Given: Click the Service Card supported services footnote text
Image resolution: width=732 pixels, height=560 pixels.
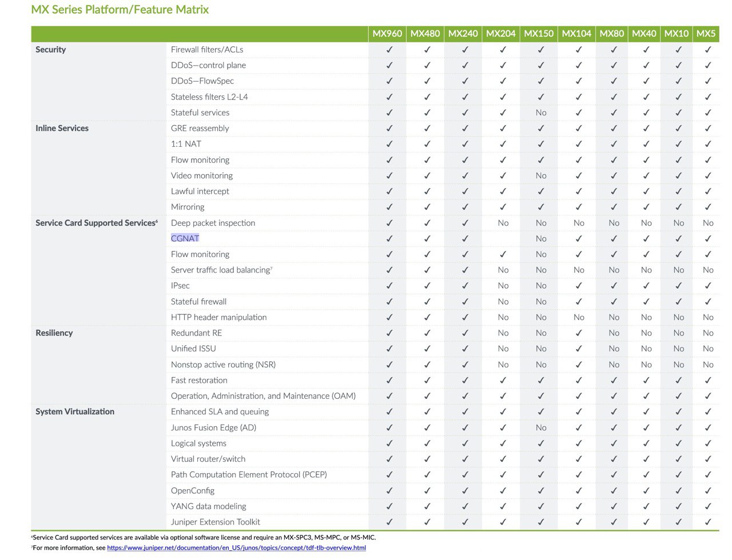Looking at the screenshot, I should point(204,537).
